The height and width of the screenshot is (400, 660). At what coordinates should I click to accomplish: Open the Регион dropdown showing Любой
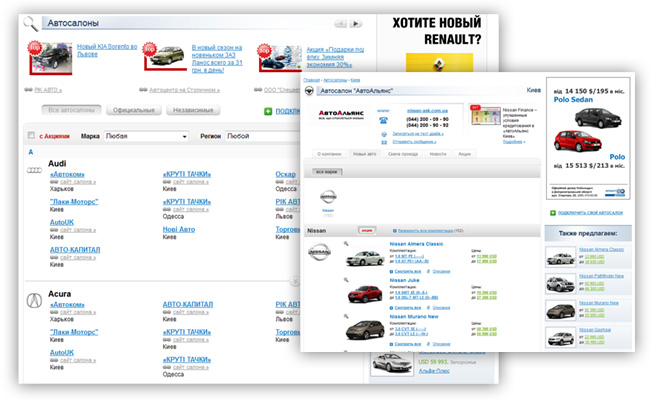pos(262,136)
